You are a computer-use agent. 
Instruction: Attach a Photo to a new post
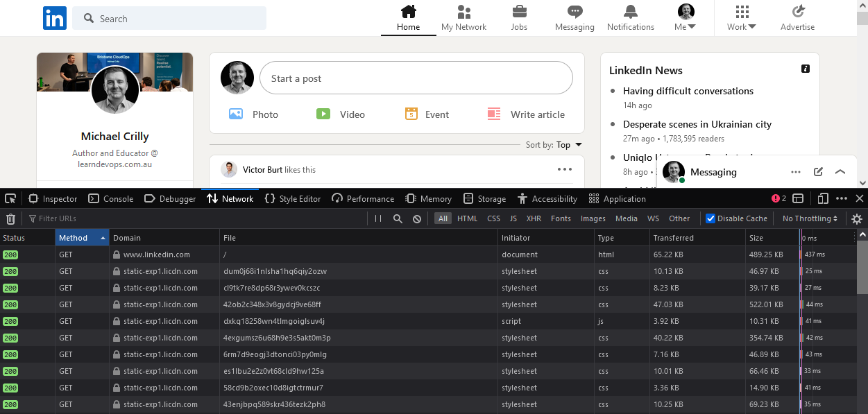pyautogui.click(x=254, y=114)
